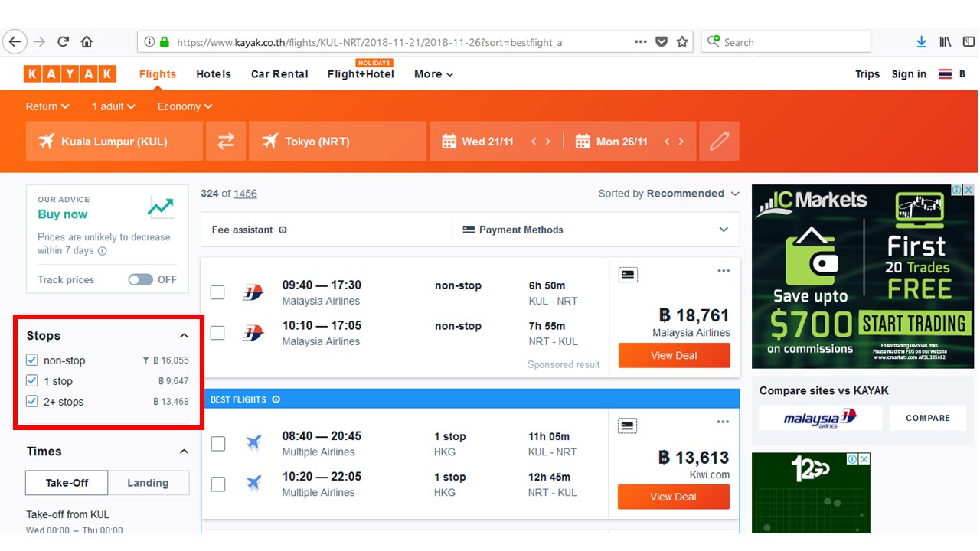Collapse the Times filter section
This screenshot has width=980, height=551.
point(184,452)
